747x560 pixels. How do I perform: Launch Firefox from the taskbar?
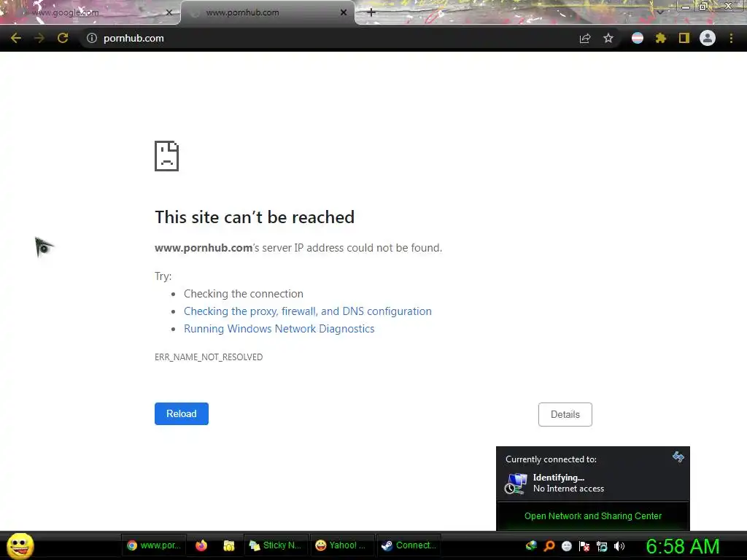click(x=201, y=545)
